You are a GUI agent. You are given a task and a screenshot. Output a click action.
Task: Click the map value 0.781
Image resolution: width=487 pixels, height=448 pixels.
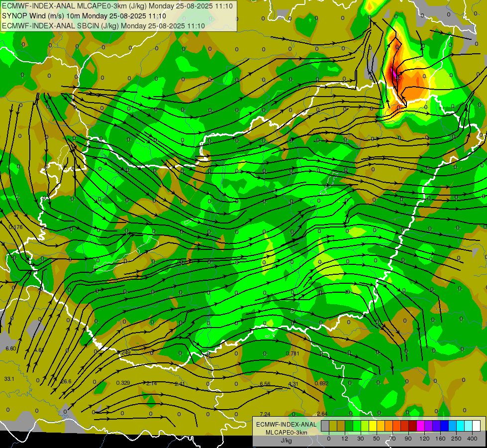click(292, 353)
